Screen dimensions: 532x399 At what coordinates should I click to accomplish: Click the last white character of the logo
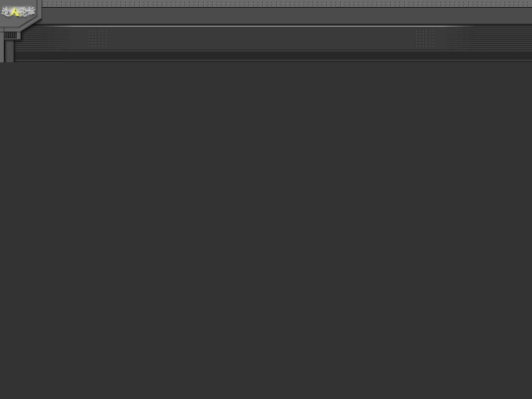[31, 11]
